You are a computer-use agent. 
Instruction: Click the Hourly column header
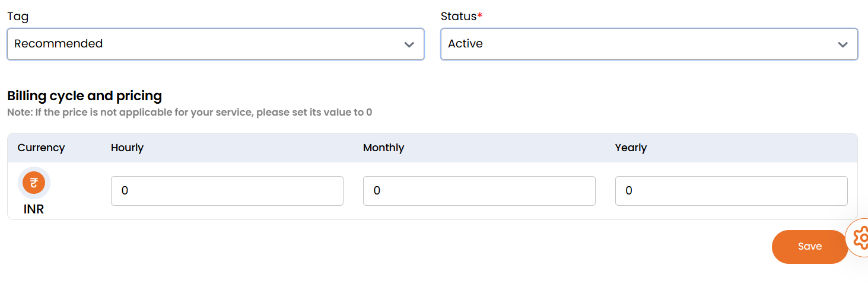(x=127, y=148)
